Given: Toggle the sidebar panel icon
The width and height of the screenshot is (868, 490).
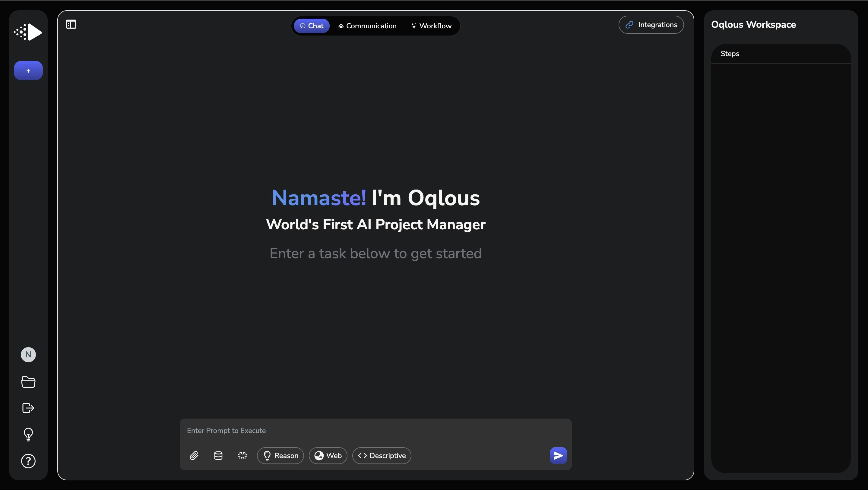Looking at the screenshot, I should pos(71,24).
